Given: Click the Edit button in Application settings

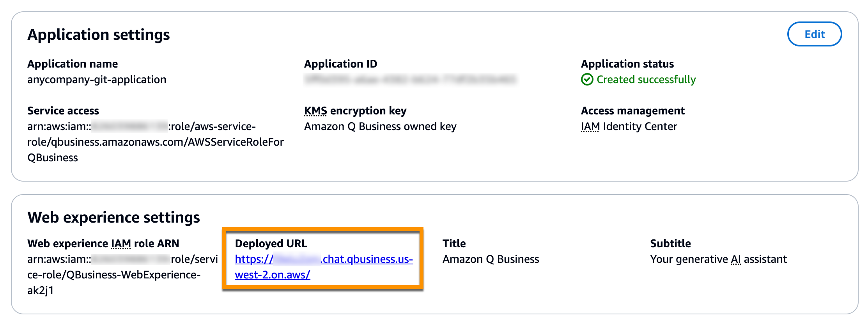Looking at the screenshot, I should tap(815, 34).
